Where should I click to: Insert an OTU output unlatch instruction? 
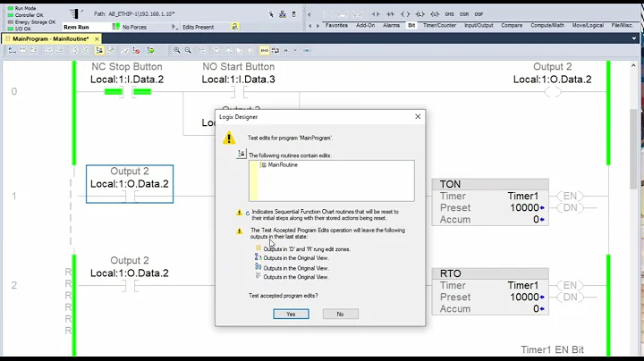435,14
